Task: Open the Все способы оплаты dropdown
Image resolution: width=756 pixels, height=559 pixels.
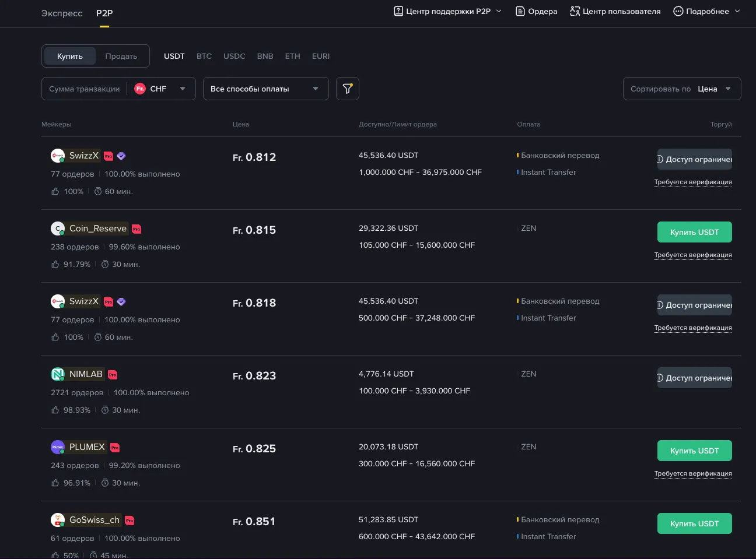Action: click(x=265, y=89)
